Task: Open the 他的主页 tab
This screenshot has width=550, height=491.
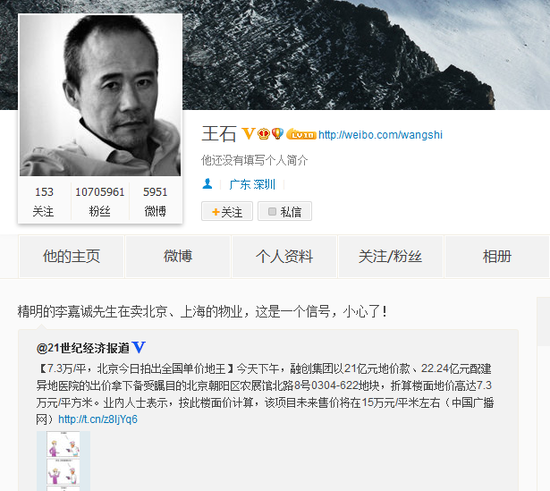Action: (x=72, y=256)
